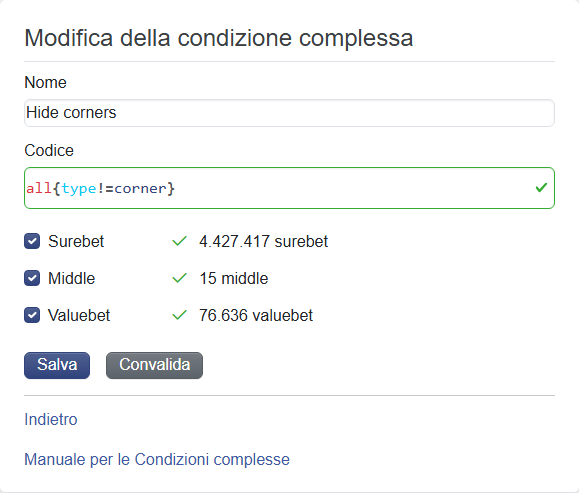Focus the Nome field containing Hide corners
Viewport: 579px width, 493px height.
(x=290, y=113)
